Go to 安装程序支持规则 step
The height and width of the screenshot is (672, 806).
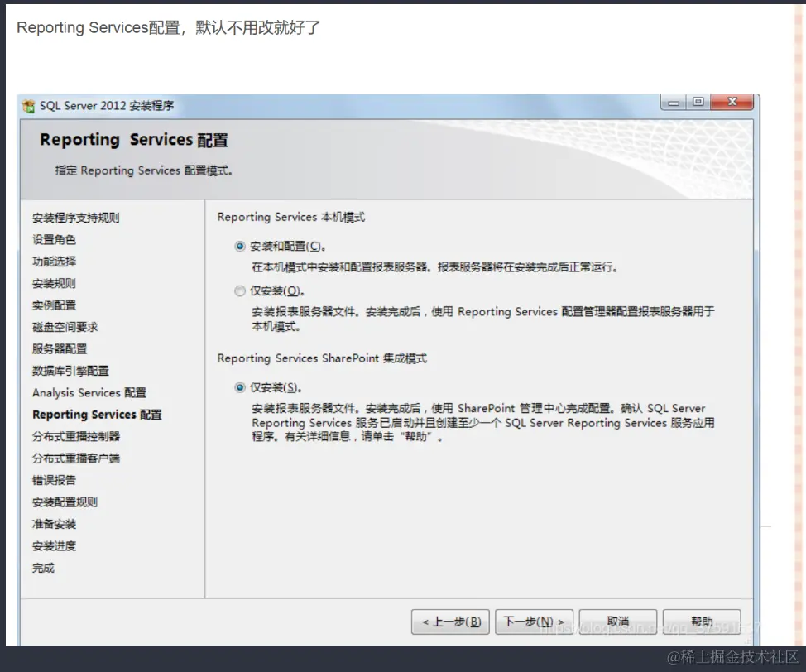coord(75,218)
